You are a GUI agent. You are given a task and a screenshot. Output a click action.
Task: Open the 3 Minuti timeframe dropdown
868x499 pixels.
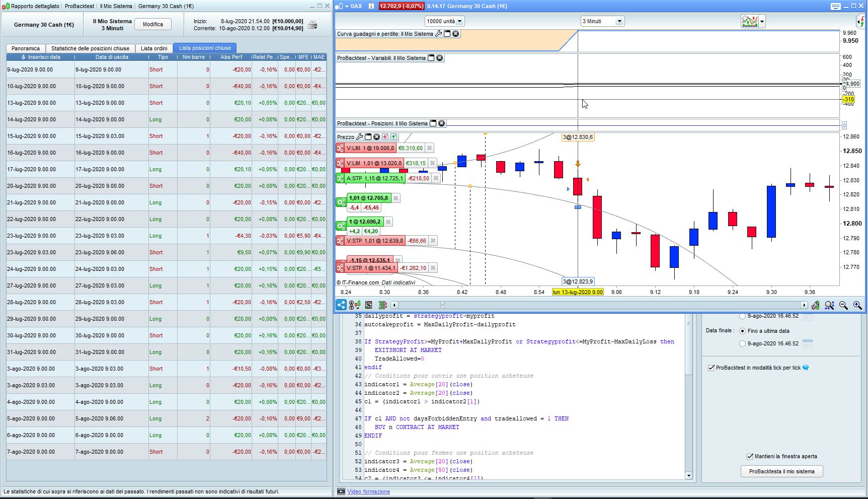602,21
